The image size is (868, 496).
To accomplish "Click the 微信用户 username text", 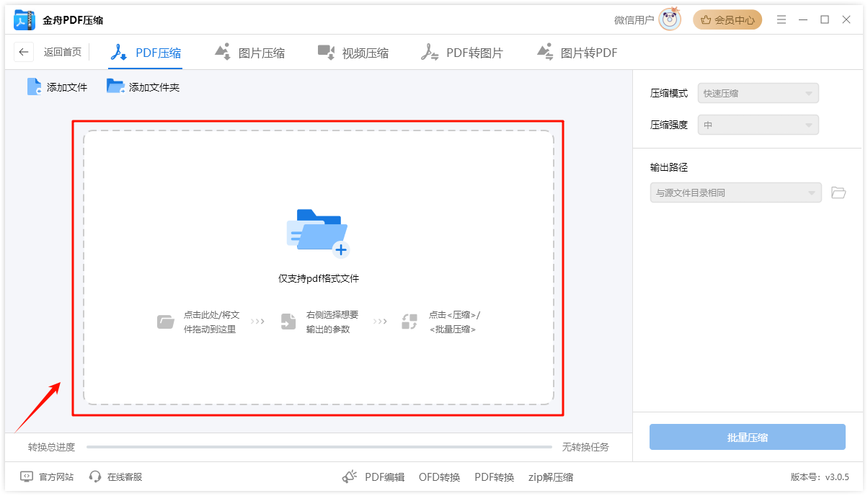I will [x=634, y=20].
